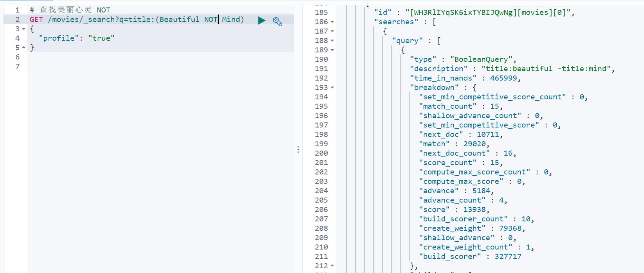
Task: Click the "id" key in response line 185
Action: point(383,13)
